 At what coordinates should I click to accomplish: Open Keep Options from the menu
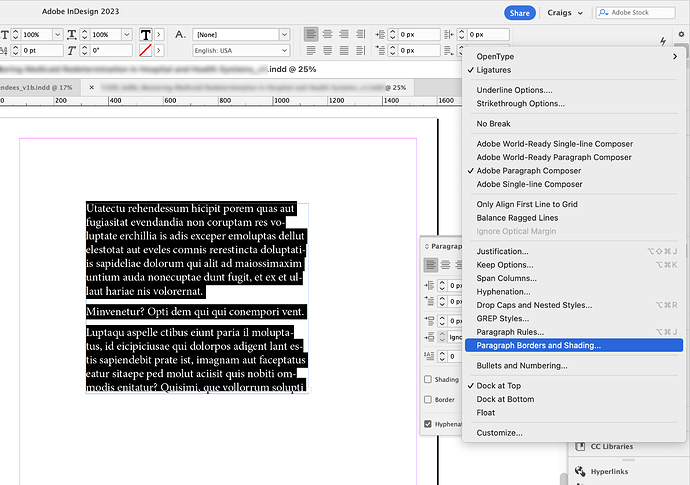574,265
